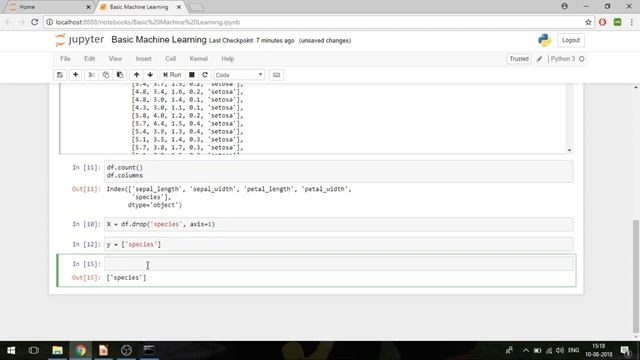Image resolution: width=640 pixels, height=360 pixels.
Task: Click the volume speaker tray icon
Action: pyautogui.click(x=560, y=350)
